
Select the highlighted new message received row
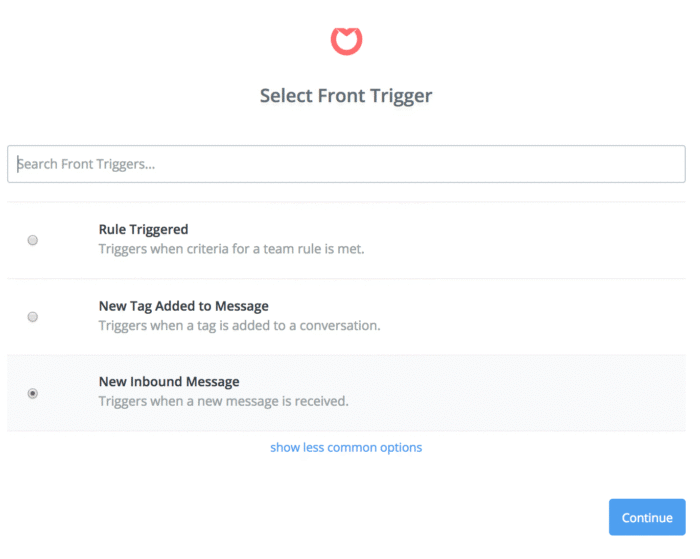pos(346,393)
